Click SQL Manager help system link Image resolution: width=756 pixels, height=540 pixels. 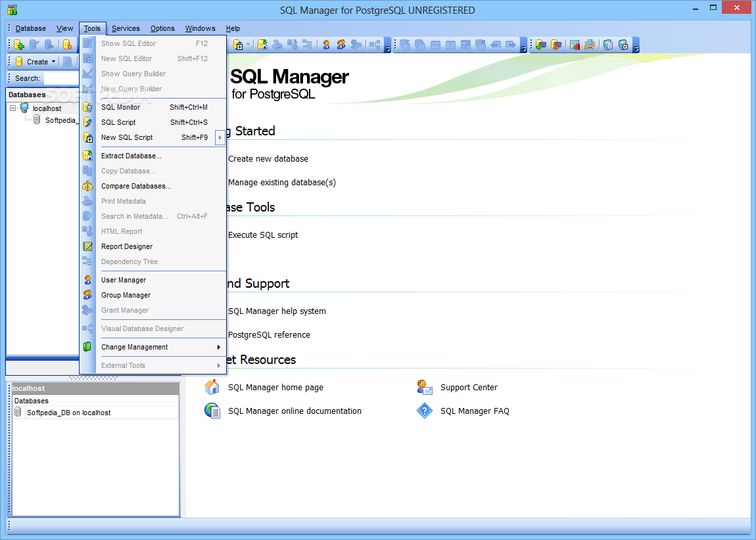(277, 311)
